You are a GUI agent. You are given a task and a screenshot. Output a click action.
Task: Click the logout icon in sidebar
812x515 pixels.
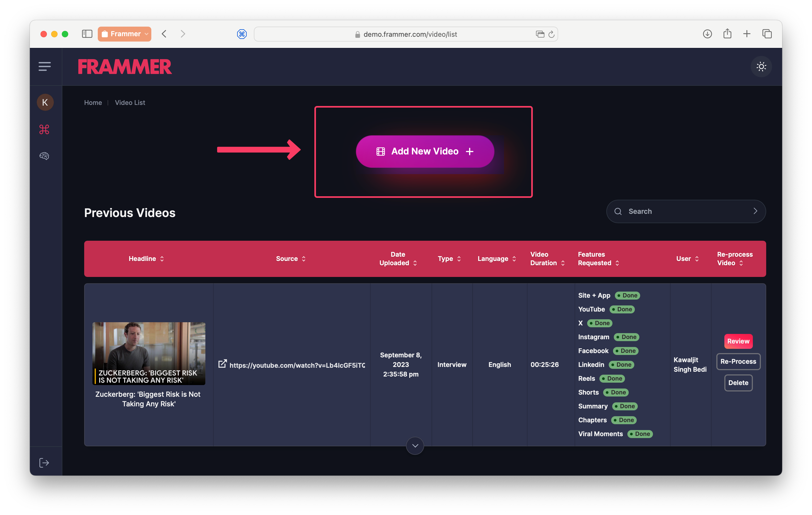pyautogui.click(x=44, y=463)
